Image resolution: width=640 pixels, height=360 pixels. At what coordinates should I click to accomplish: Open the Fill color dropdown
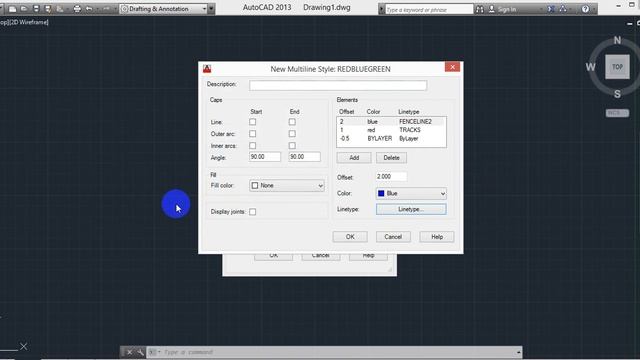(287, 186)
